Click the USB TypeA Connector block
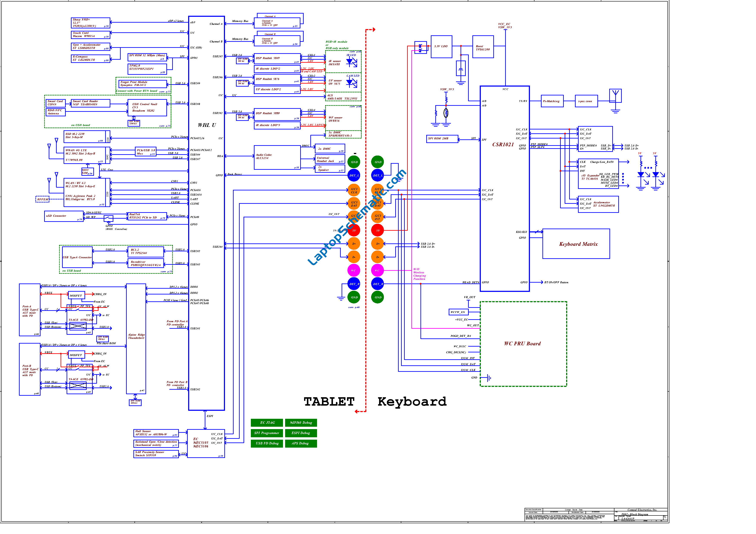756x534 pixels. [x=77, y=257]
